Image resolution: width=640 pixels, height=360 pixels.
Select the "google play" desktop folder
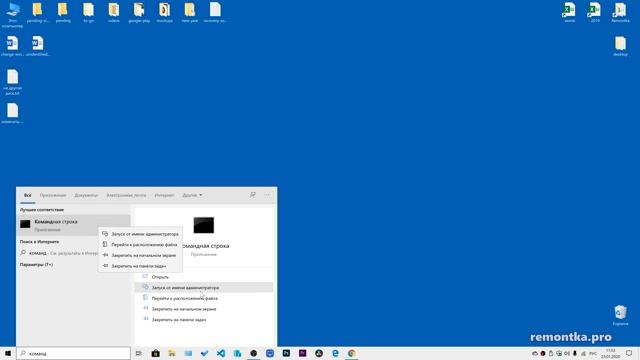click(x=139, y=12)
